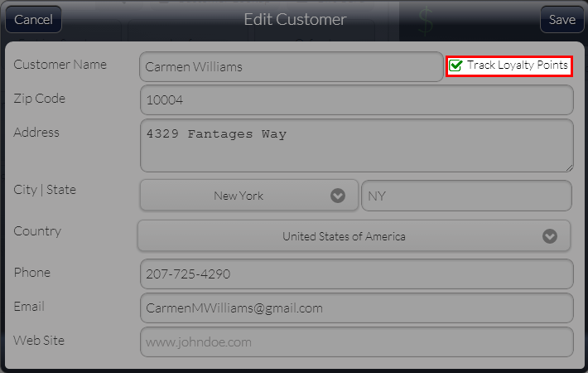Click the Customer Name field
The image size is (588, 373).
click(292, 67)
